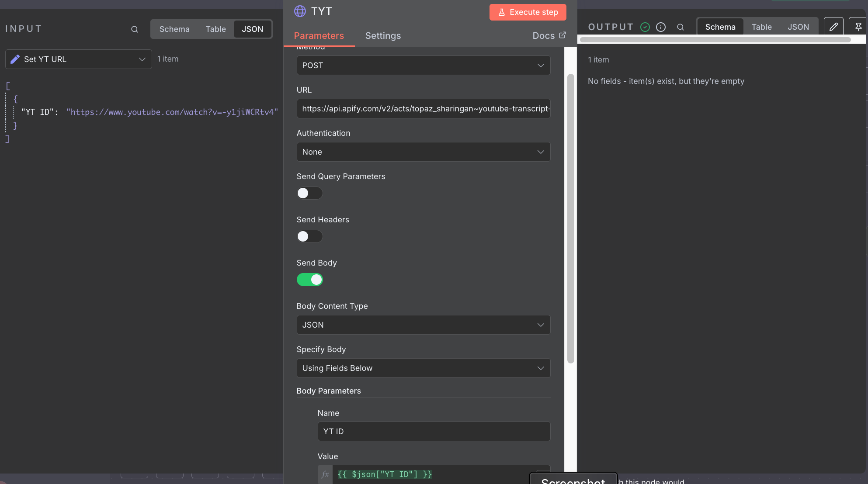Click the fx expression icon beside Value

(x=325, y=474)
